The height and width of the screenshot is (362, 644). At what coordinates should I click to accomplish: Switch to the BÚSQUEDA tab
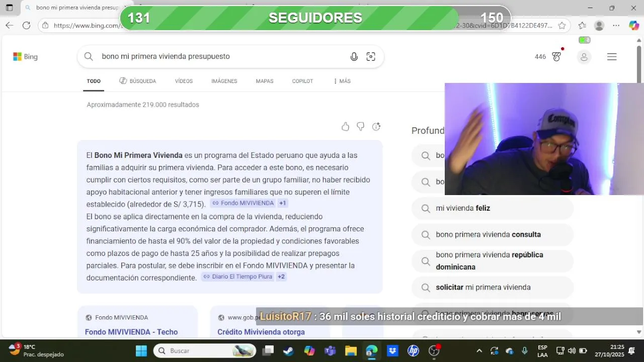click(138, 81)
